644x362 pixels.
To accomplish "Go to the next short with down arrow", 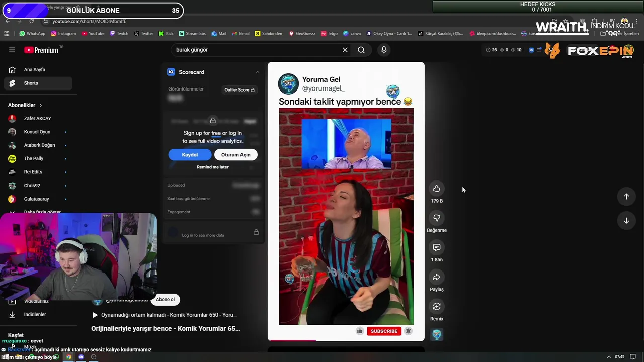I will point(626,221).
